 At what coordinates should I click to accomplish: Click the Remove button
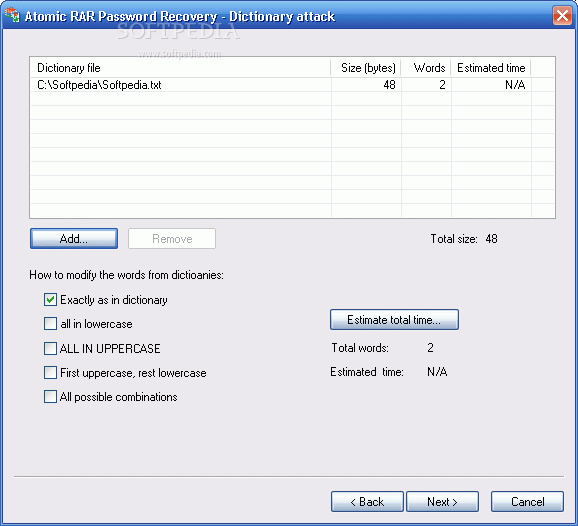click(172, 238)
